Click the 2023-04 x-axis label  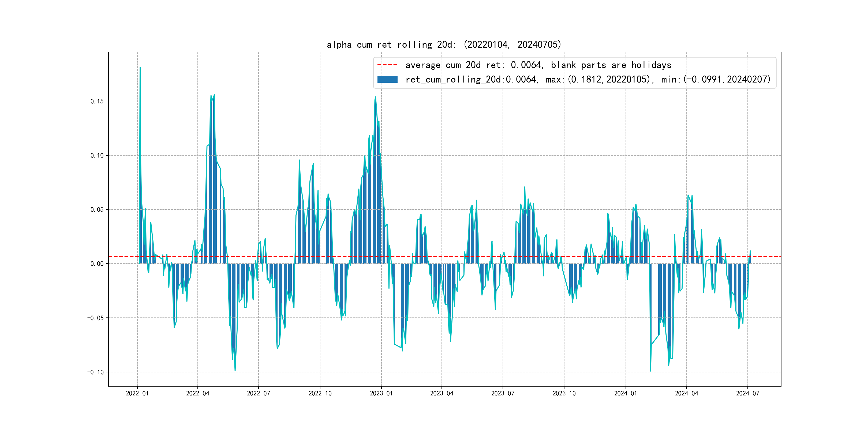point(442,393)
